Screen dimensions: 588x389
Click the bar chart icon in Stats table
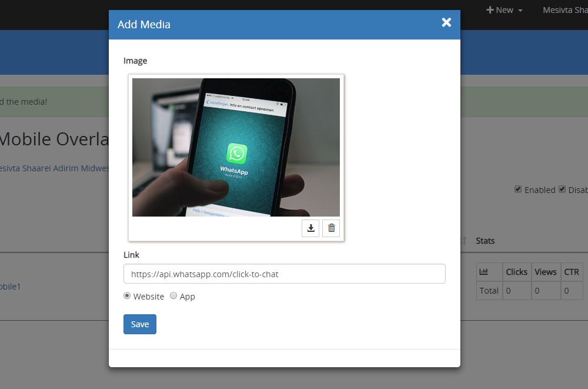point(484,272)
